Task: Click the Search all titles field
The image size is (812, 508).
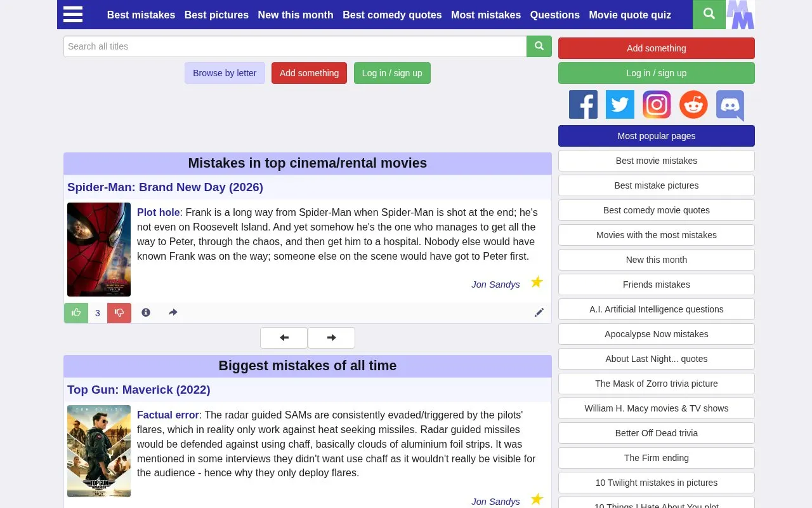Action: click(x=295, y=46)
